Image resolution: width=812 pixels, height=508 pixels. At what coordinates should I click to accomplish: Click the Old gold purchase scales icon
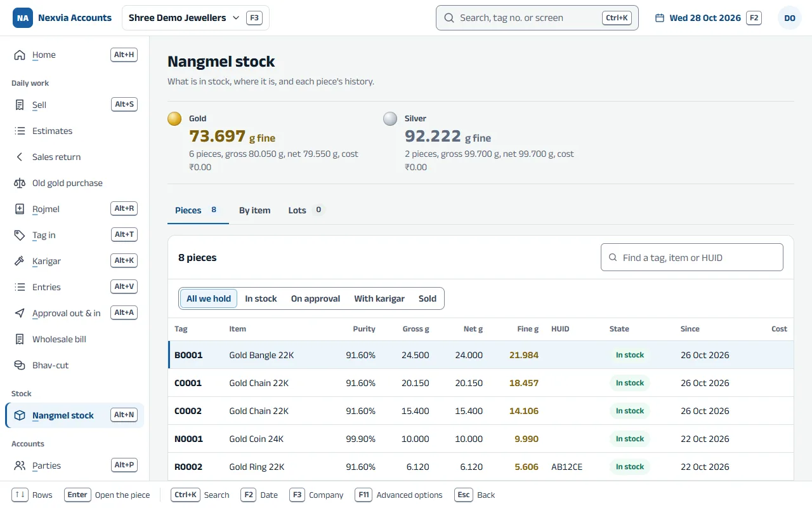[x=20, y=183]
